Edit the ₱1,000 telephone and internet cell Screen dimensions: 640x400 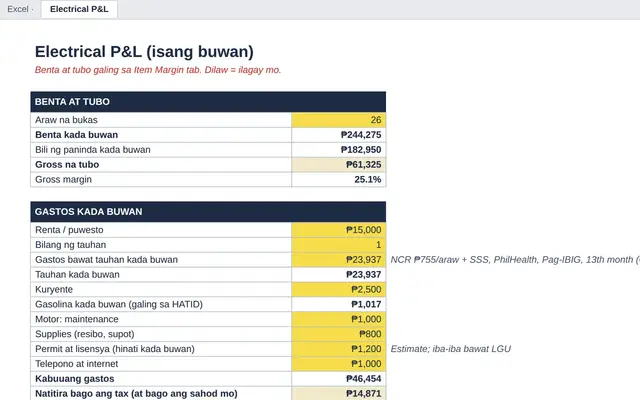338,364
